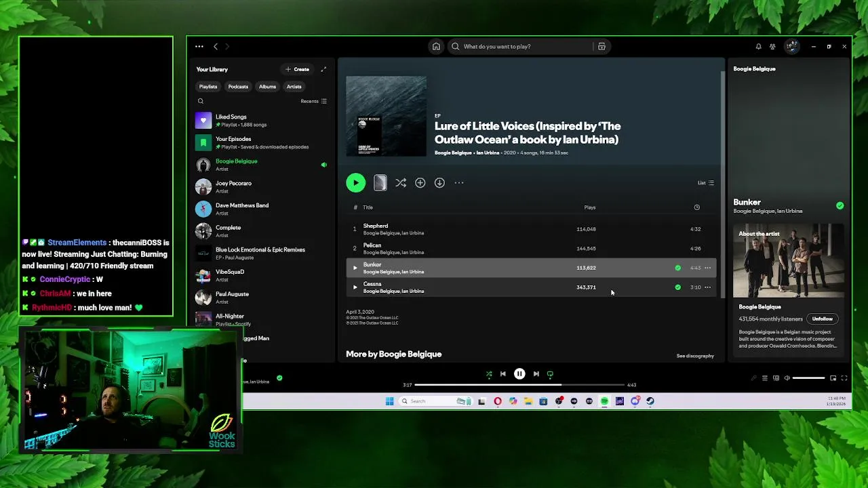This screenshot has height=488, width=868.
Task: Open Your Episodes in the library
Action: [x=262, y=142]
